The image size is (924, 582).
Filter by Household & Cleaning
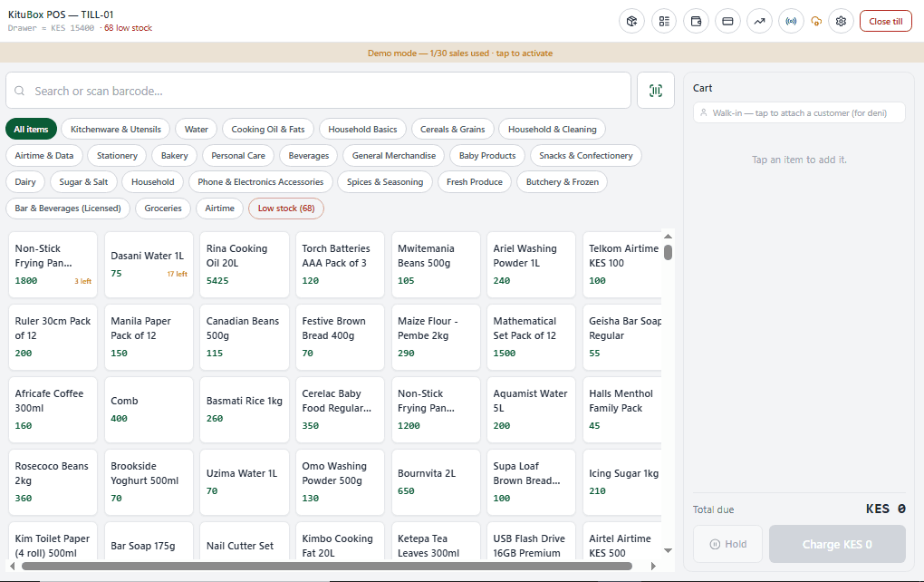553,129
